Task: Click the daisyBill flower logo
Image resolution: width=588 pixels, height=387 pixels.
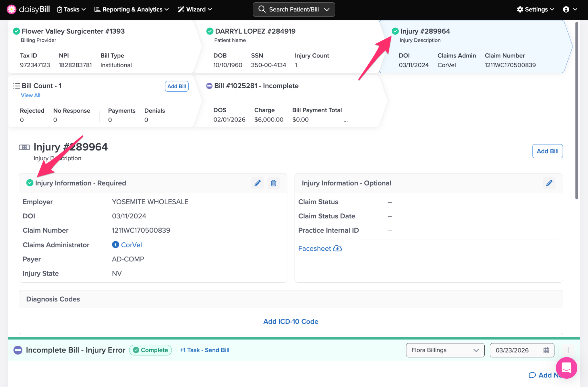Action: click(11, 9)
